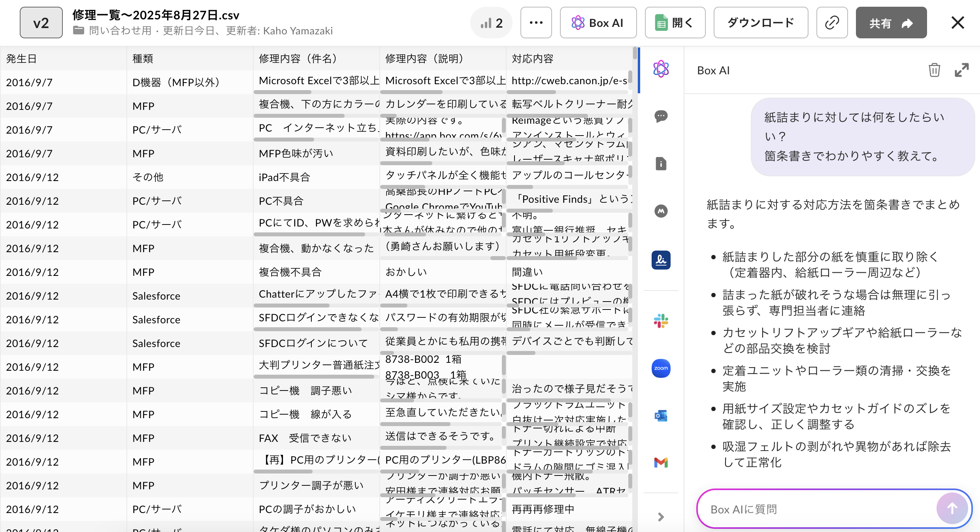Copy the shared link via link icon
Screen dimensions: 980x532
[832, 23]
